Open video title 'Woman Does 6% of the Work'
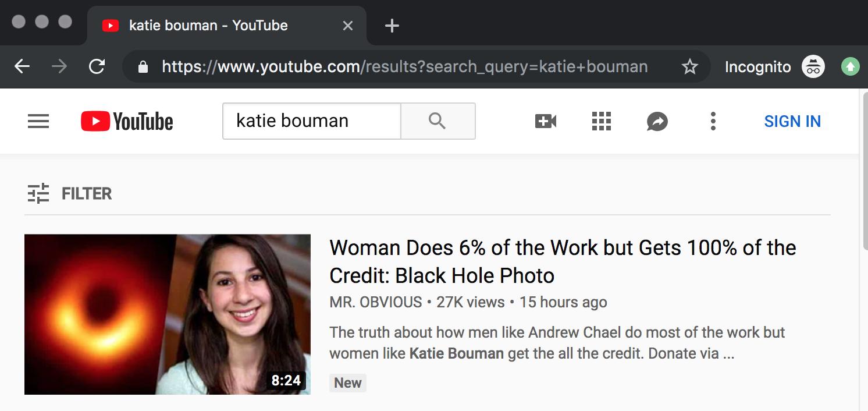The image size is (868, 411). 563,261
